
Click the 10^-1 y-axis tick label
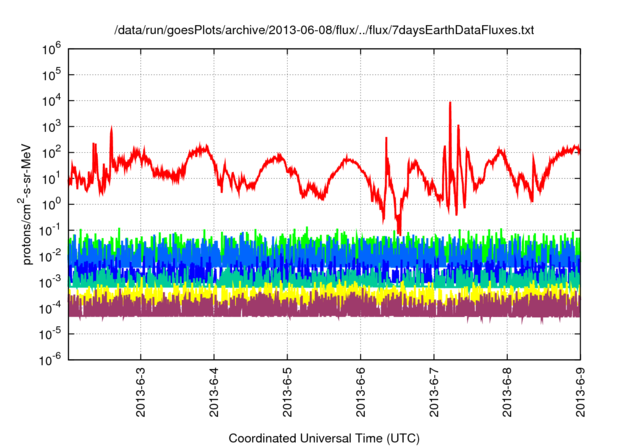[51, 230]
